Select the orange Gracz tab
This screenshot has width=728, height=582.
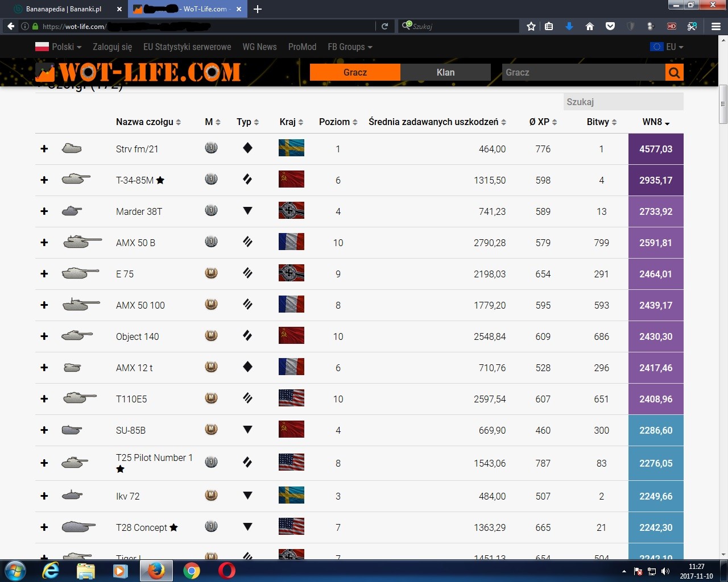tap(355, 72)
